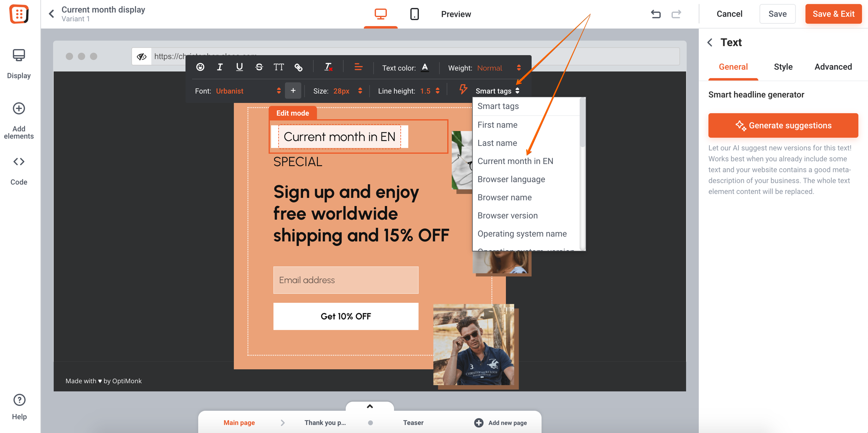The height and width of the screenshot is (433, 868).
Task: Click the emoji insert icon
Action: tap(200, 67)
